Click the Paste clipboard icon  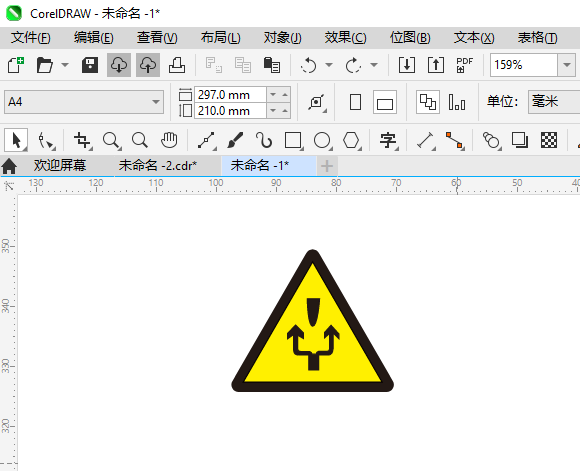tap(272, 65)
